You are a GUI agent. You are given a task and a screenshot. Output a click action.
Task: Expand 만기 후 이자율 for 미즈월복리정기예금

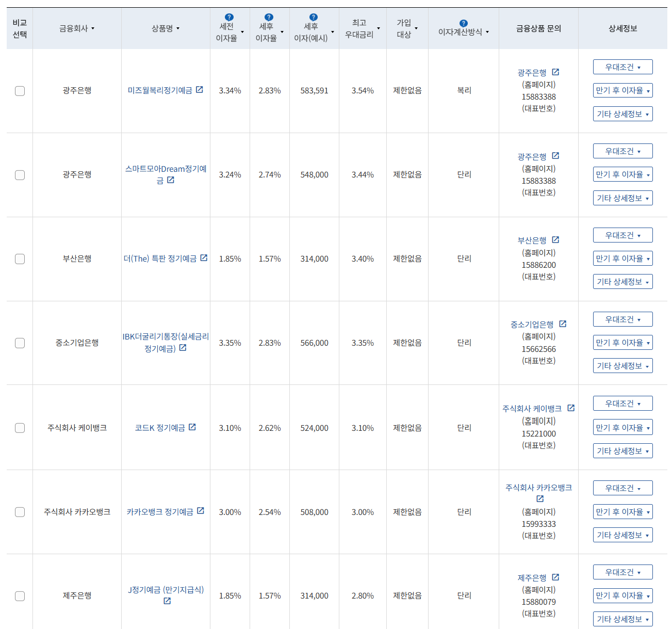click(622, 90)
